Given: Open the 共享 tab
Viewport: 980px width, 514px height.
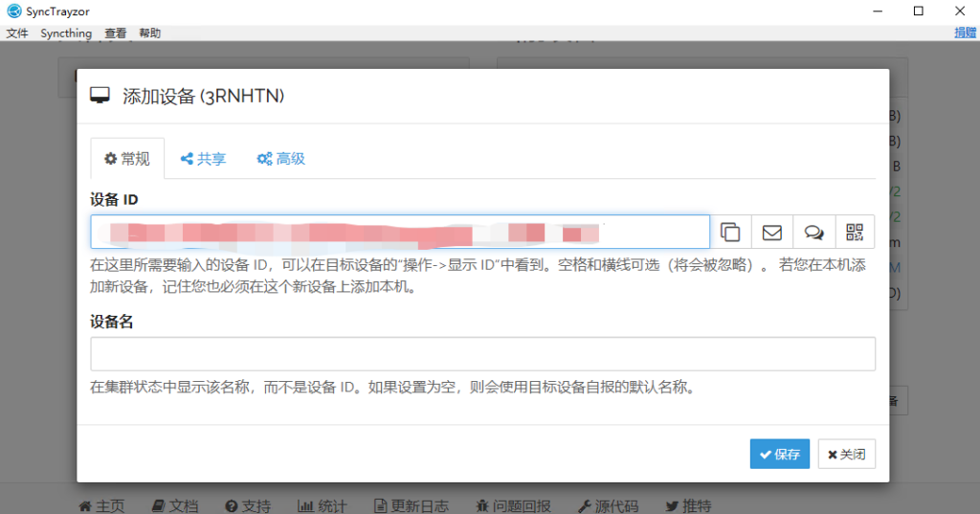Looking at the screenshot, I should click(x=203, y=159).
